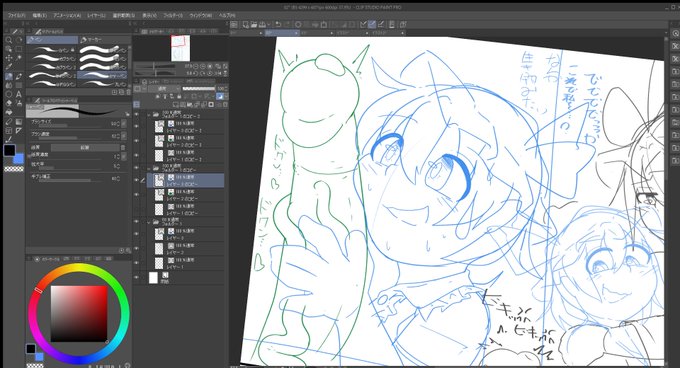Pick a color in the red color square
680x368 pixels.
pos(79,313)
